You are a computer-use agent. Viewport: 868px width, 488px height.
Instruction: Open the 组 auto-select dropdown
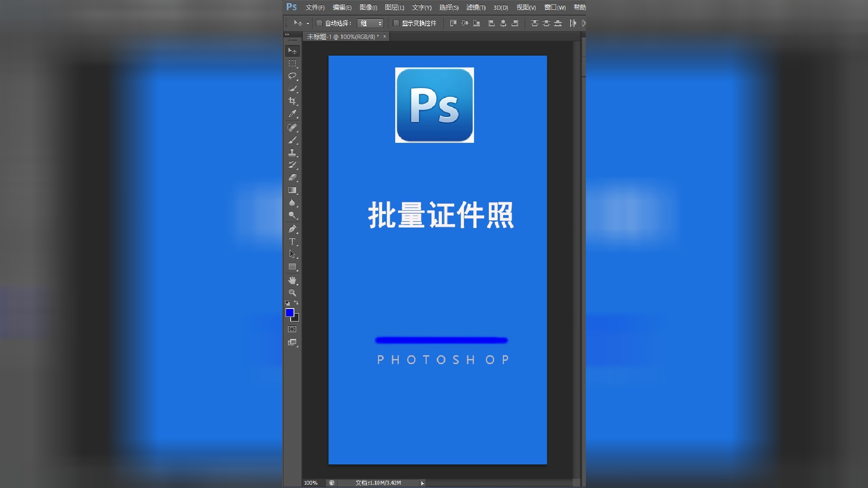coord(370,23)
